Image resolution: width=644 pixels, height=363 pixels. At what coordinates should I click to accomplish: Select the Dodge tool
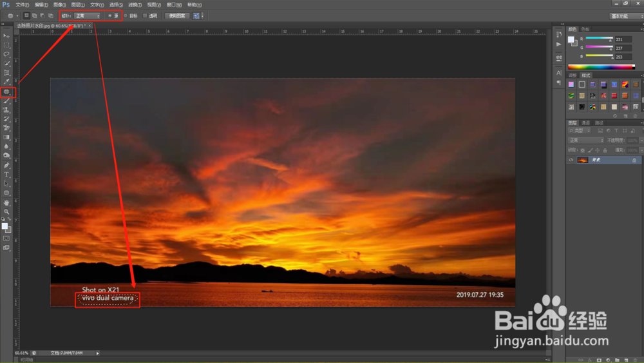click(x=6, y=155)
